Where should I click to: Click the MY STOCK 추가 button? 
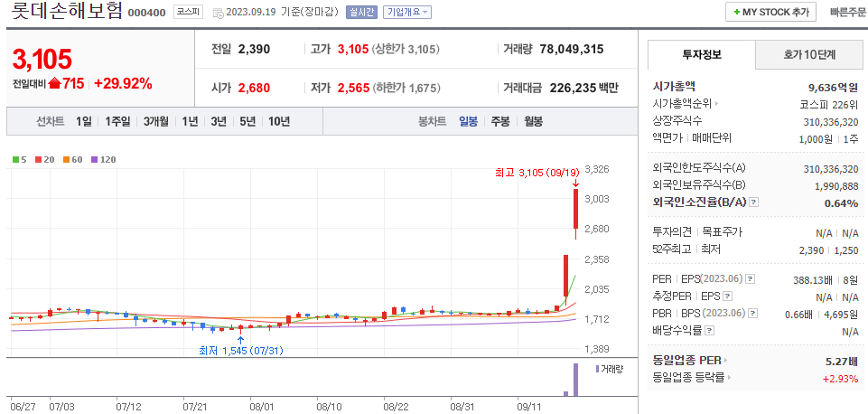pyautogui.click(x=770, y=12)
